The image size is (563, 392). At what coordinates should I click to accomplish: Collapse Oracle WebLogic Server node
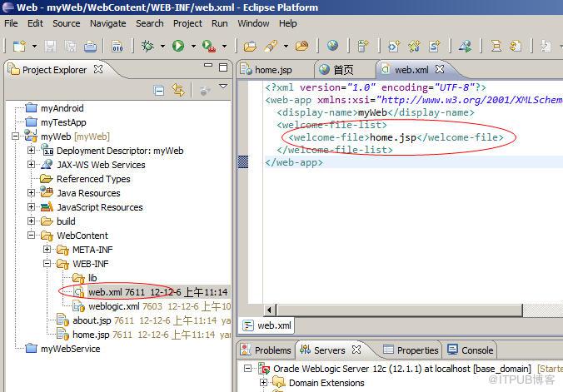point(247,369)
